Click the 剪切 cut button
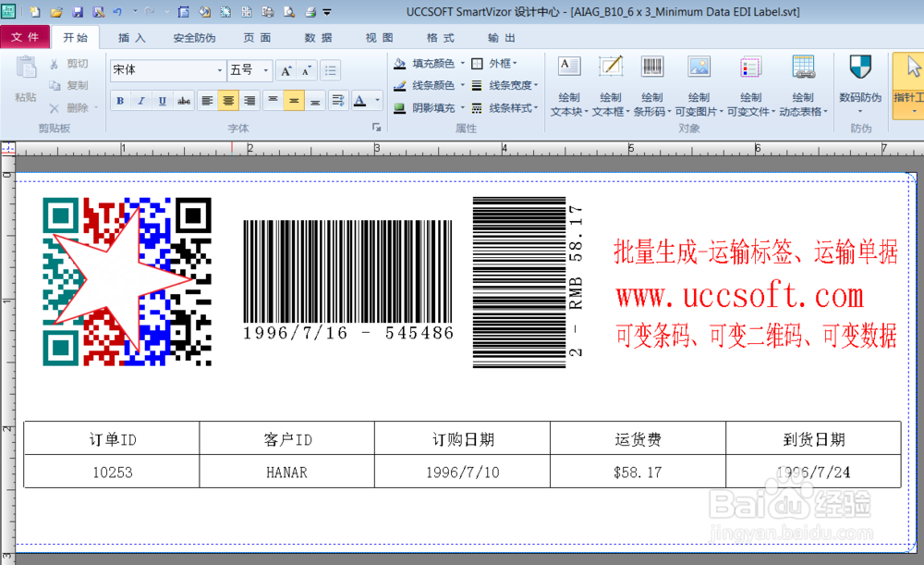Viewport: 924px width, 565px height. [x=69, y=64]
